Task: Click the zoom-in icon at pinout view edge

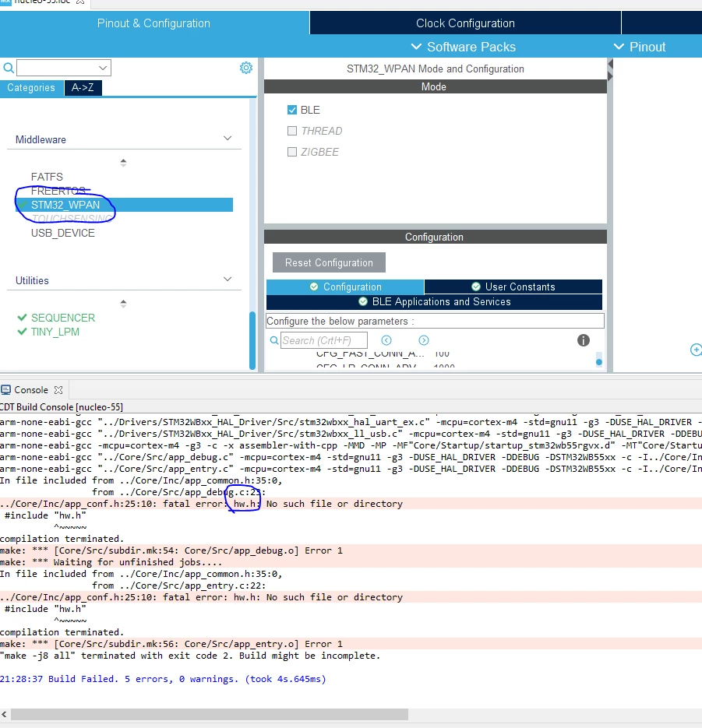Action: pos(696,350)
